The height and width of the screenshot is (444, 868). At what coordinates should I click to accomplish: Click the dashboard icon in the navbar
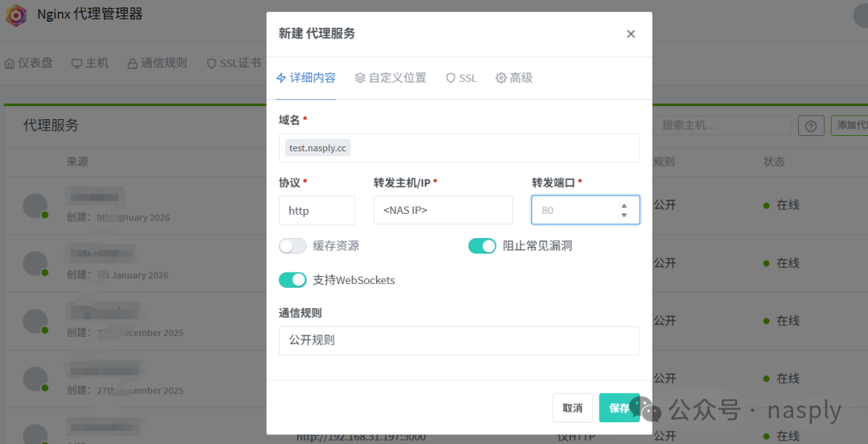tap(10, 63)
